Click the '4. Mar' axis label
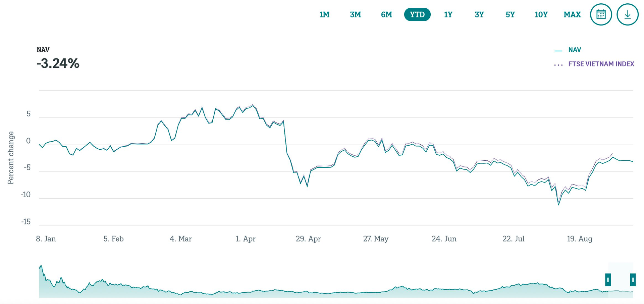The image size is (644, 304). [180, 239]
